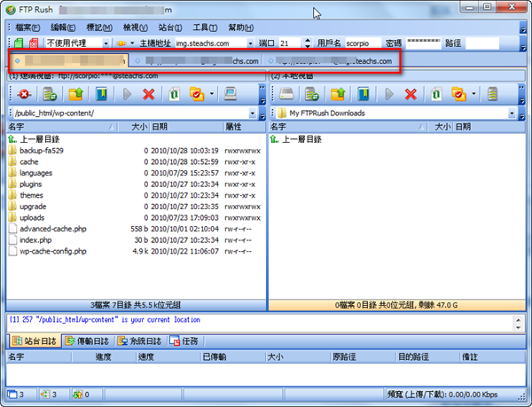The height and width of the screenshot is (407, 532).
Task: Click the local panel play transfer icon
Action: pyautogui.click(x=389, y=94)
